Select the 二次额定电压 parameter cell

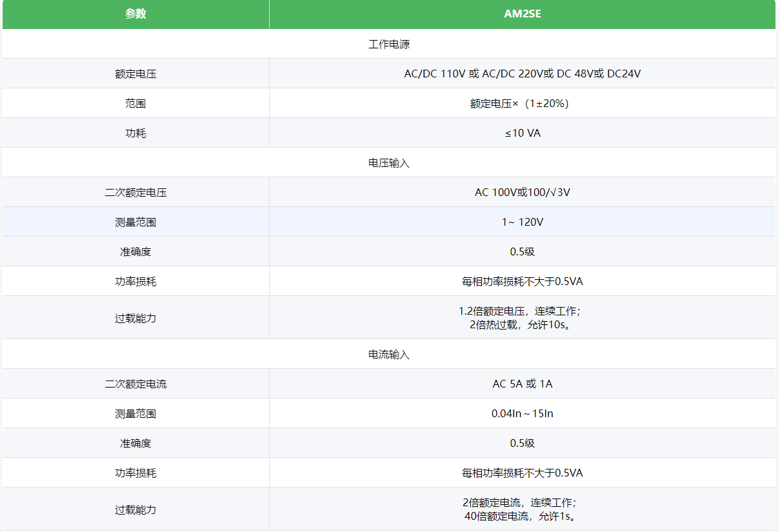pos(135,192)
